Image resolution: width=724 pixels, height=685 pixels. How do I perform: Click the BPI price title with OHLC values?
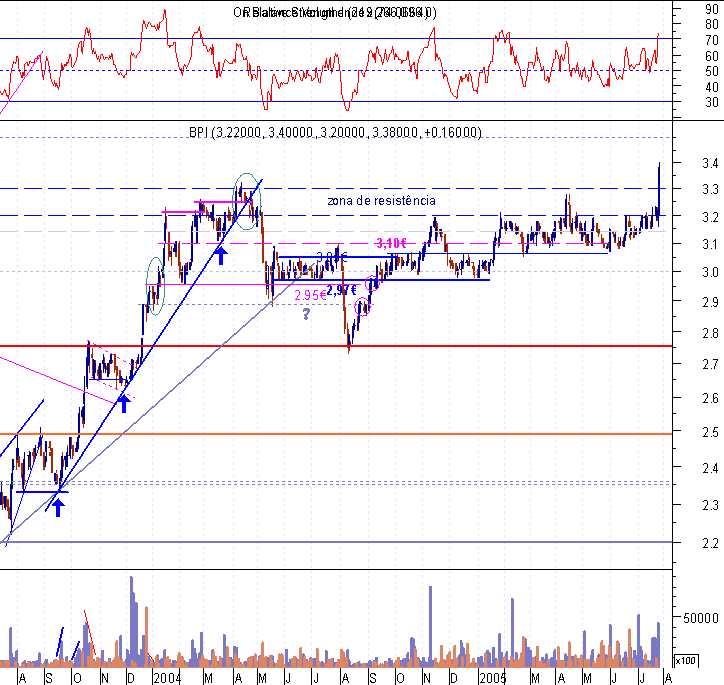point(335,132)
